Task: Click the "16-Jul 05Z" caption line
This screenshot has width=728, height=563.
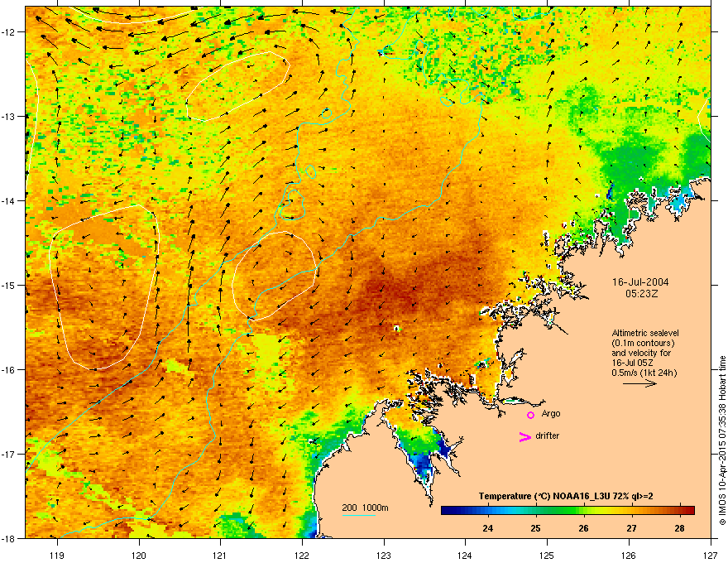Action: point(632,363)
